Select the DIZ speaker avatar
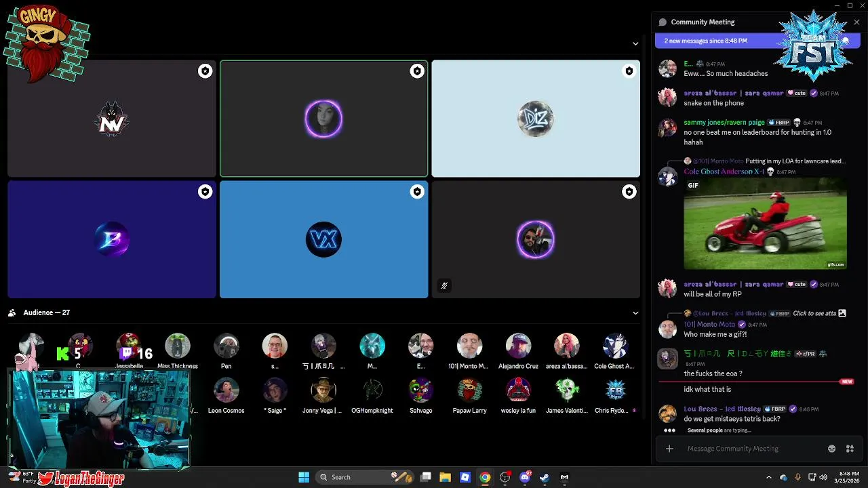The width and height of the screenshot is (868, 488). [536, 119]
